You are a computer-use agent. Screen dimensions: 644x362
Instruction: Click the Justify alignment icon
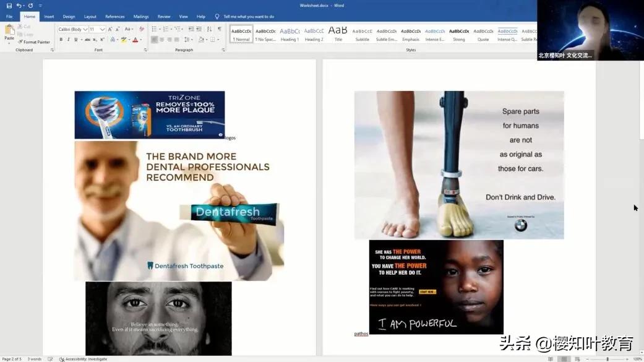tap(176, 40)
